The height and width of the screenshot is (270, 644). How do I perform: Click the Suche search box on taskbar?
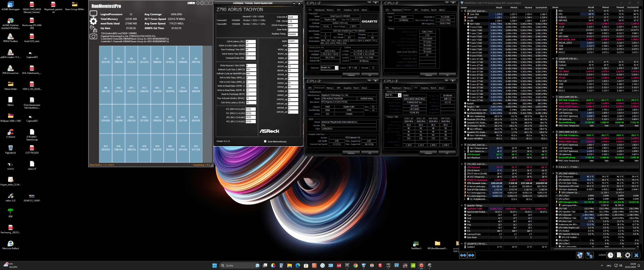[239, 265]
